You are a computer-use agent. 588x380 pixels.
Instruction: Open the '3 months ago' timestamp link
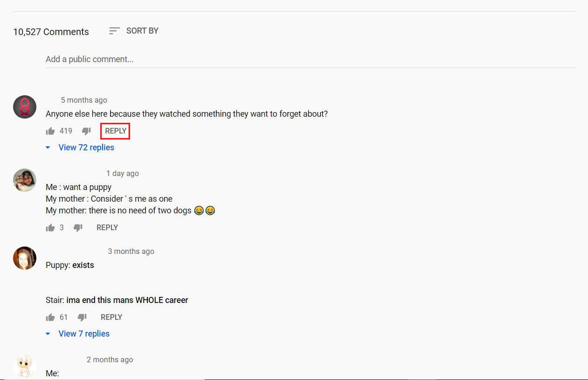[131, 252]
